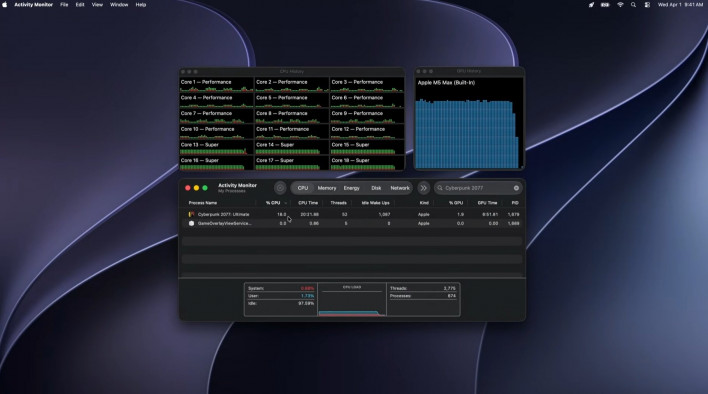Sort by the CPU Time column

tap(308, 203)
